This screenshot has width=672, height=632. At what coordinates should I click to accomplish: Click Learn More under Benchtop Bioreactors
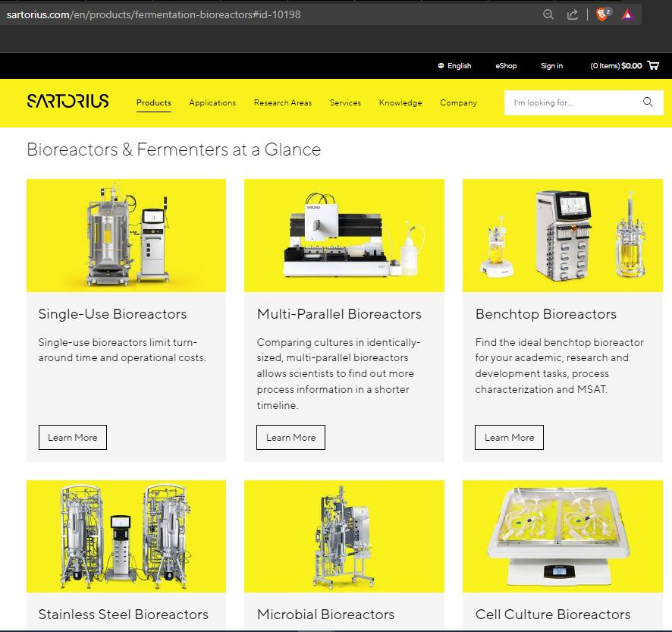[x=509, y=437]
